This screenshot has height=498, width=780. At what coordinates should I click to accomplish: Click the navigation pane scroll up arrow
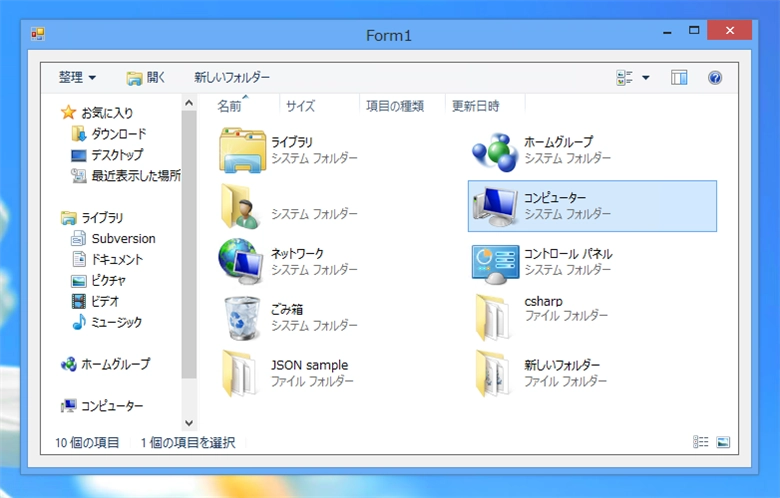[x=189, y=103]
